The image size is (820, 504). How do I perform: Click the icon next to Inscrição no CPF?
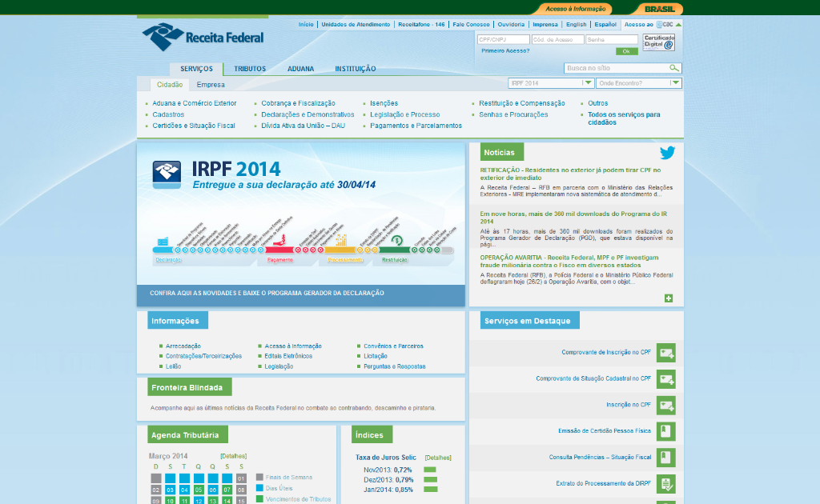pyautogui.click(x=666, y=406)
